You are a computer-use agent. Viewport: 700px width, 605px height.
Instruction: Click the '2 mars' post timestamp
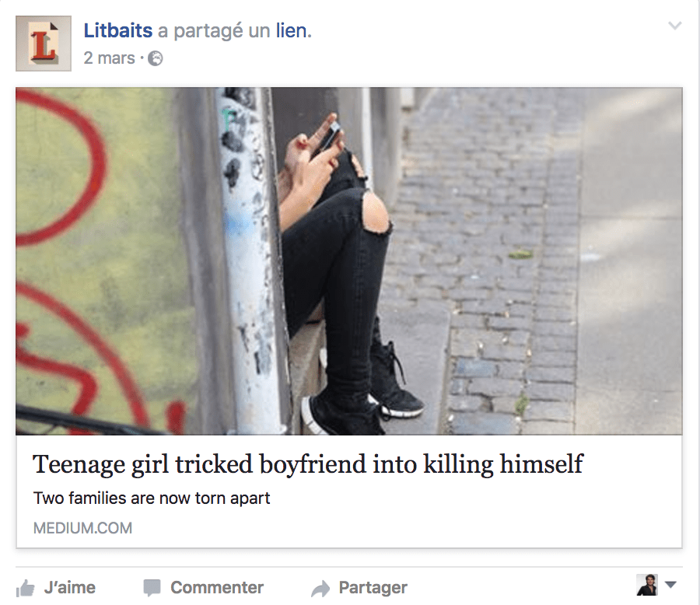109,58
